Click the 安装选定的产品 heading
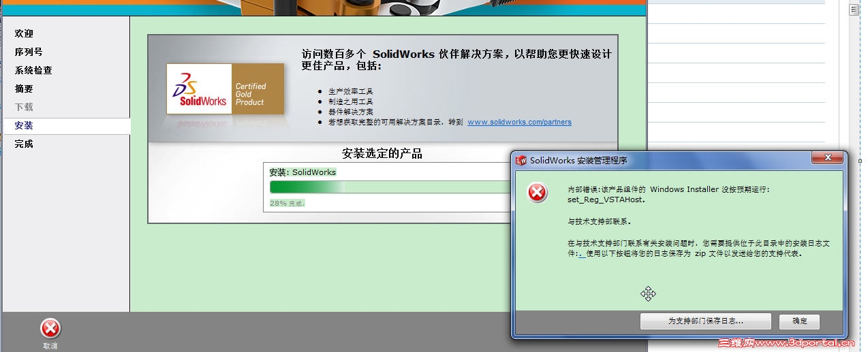This screenshot has height=352, width=868. 382,154
